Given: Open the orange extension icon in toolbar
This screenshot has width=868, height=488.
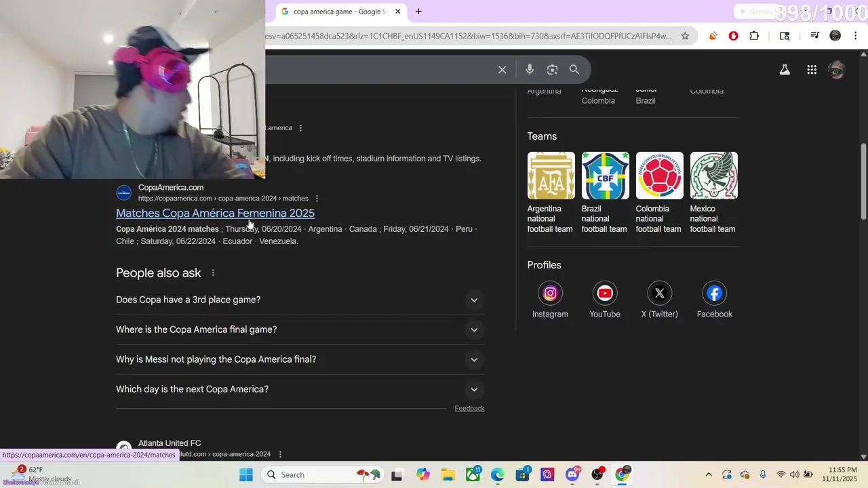Looking at the screenshot, I should [x=713, y=36].
